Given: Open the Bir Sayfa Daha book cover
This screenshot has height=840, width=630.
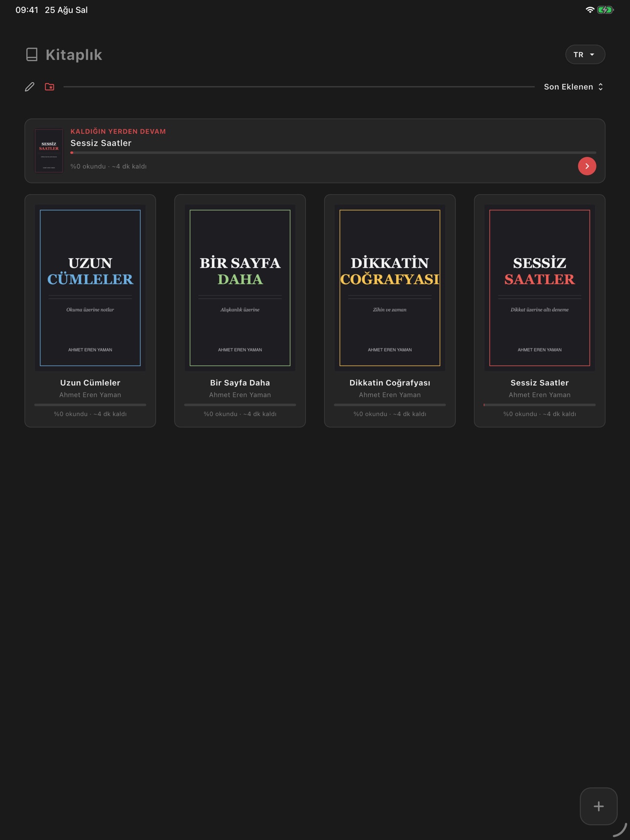Looking at the screenshot, I should pyautogui.click(x=240, y=288).
